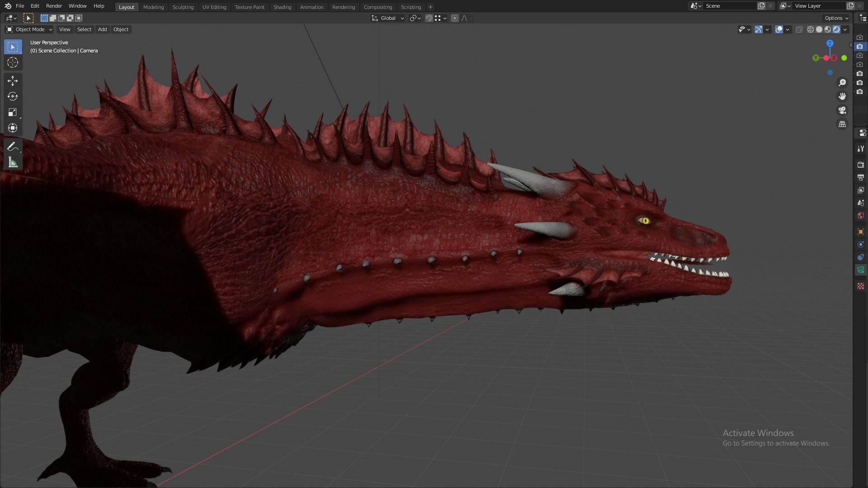The width and height of the screenshot is (868, 488).
Task: Switch to solid shading
Action: pos(819,29)
